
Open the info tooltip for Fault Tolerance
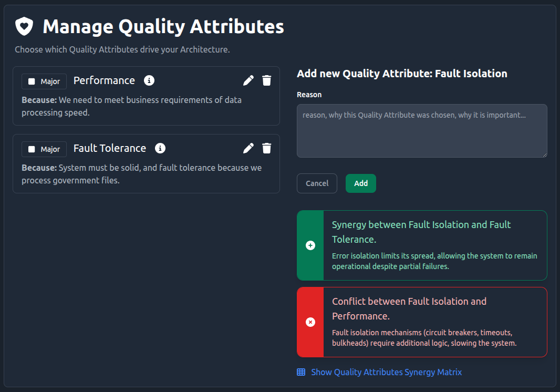coord(160,148)
